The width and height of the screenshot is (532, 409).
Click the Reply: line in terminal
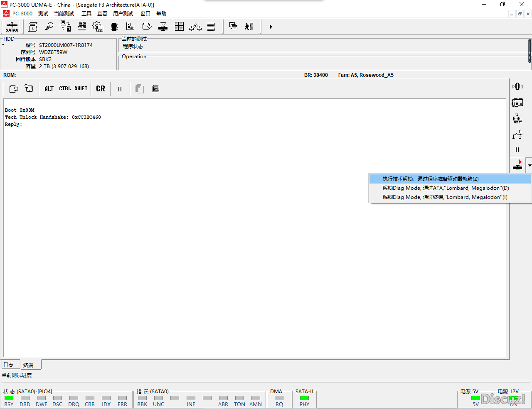[x=13, y=124]
